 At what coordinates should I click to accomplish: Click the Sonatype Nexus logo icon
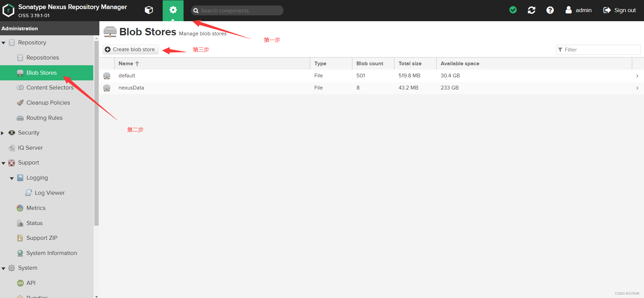pos(8,10)
